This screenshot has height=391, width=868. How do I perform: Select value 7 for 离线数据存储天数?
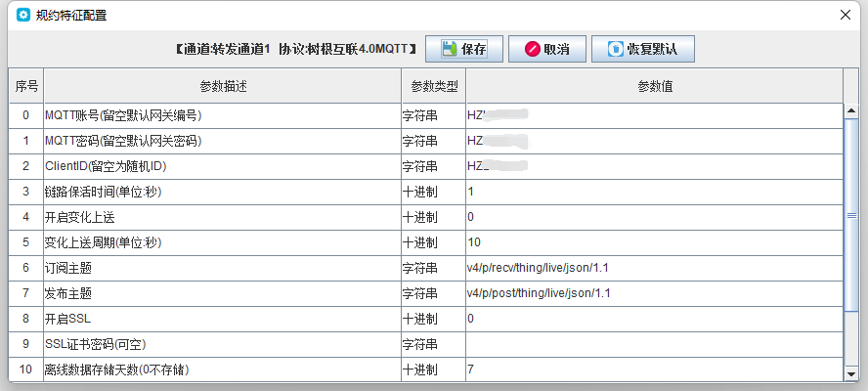point(654,369)
